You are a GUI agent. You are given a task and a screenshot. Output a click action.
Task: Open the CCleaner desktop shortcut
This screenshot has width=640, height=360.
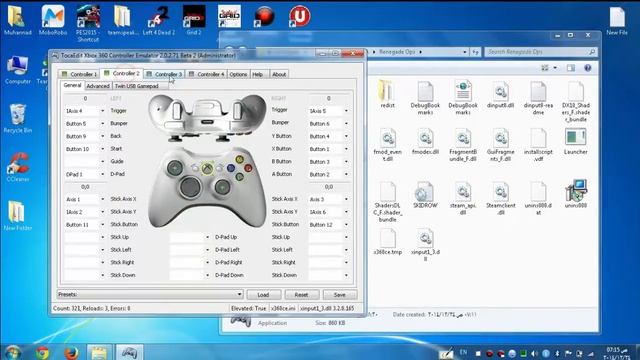click(x=18, y=167)
